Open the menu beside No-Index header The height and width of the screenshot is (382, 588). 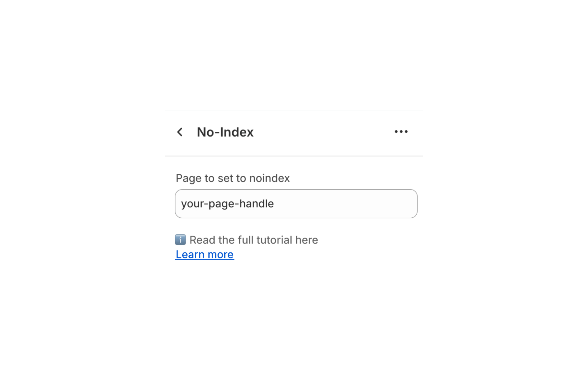click(x=401, y=132)
